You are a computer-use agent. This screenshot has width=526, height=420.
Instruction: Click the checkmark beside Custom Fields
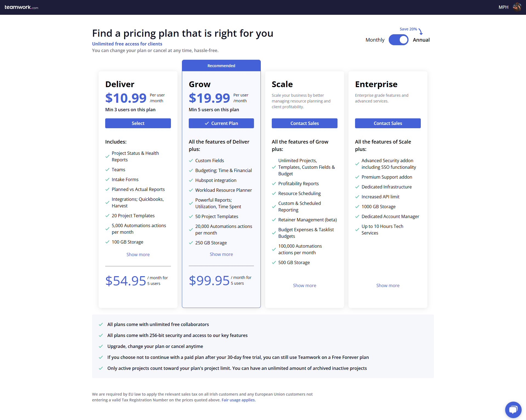tap(191, 161)
